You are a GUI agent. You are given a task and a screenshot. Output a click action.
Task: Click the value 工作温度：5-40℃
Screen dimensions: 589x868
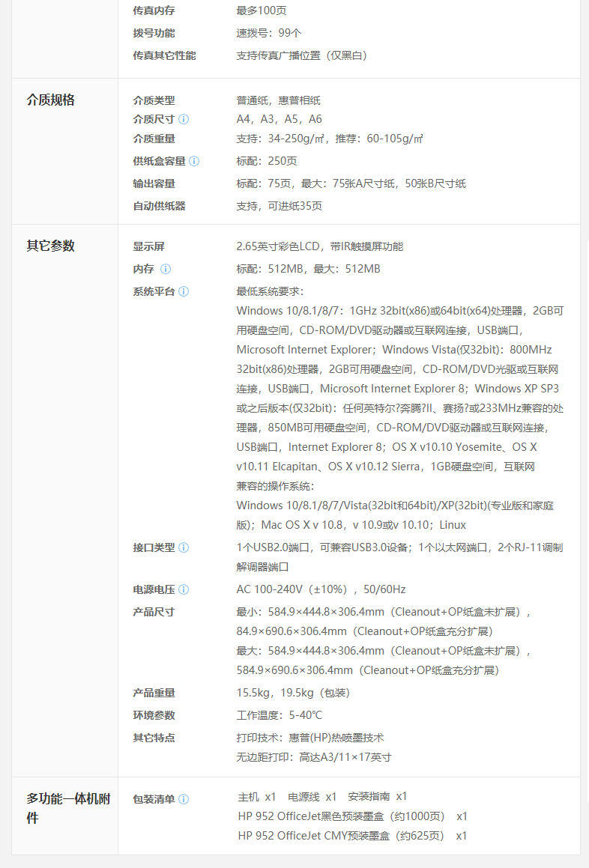(280, 715)
